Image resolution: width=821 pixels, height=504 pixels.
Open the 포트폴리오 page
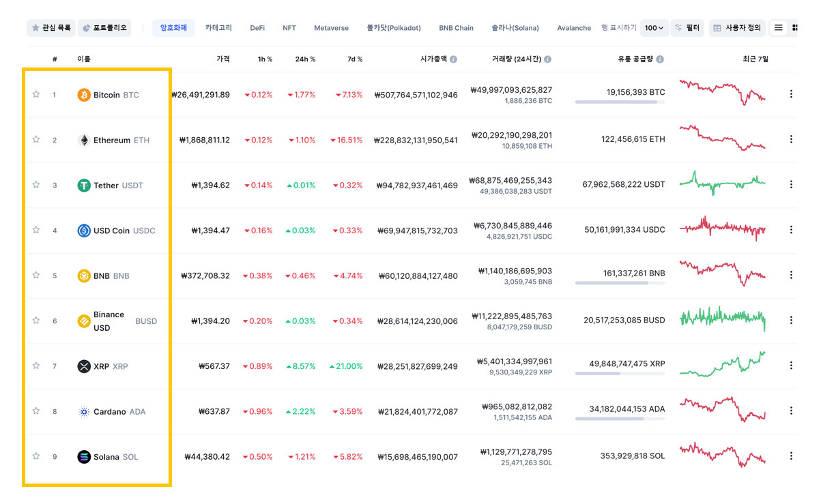tap(104, 28)
